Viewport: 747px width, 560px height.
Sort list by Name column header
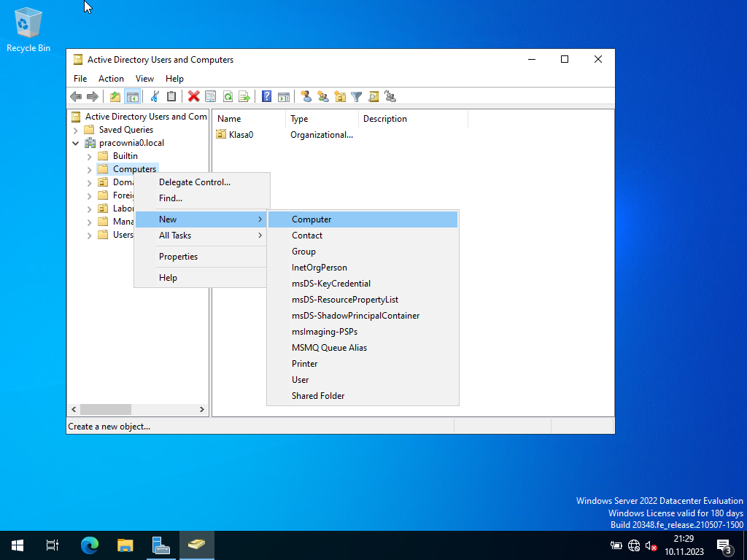249,119
